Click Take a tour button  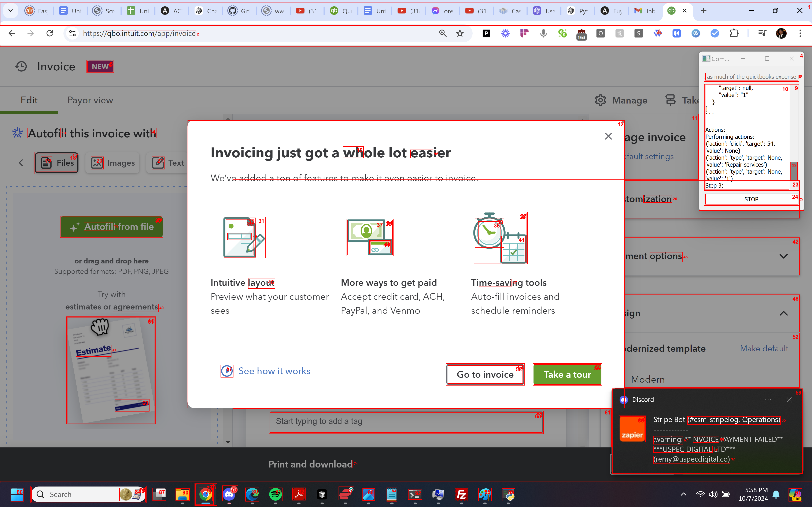click(x=567, y=374)
